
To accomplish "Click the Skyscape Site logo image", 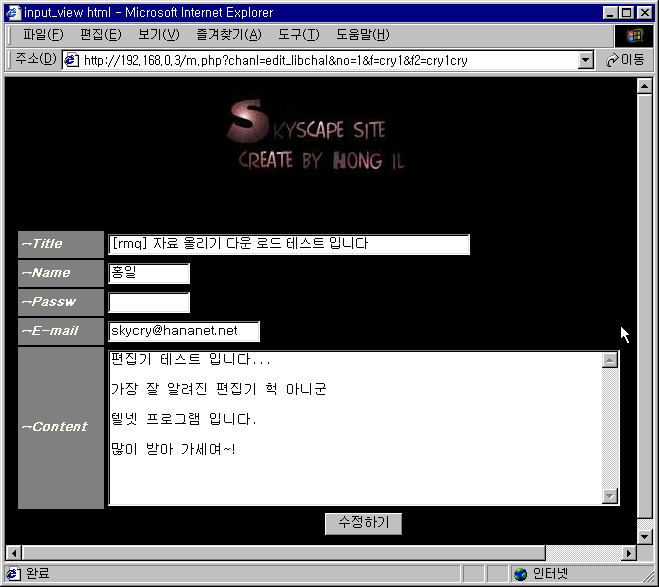I will [x=315, y=135].
